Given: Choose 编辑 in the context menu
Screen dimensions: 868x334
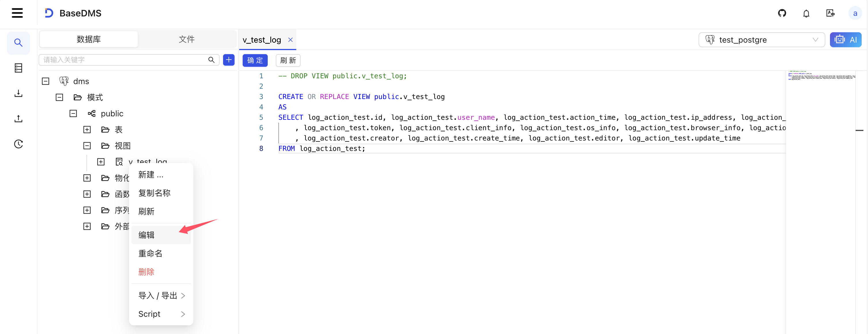Looking at the screenshot, I should (x=161, y=235).
